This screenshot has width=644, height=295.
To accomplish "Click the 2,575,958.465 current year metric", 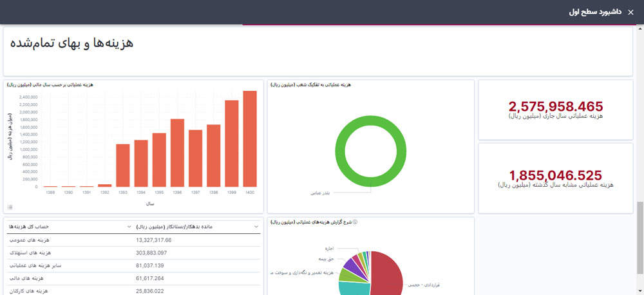I will coord(555,107).
